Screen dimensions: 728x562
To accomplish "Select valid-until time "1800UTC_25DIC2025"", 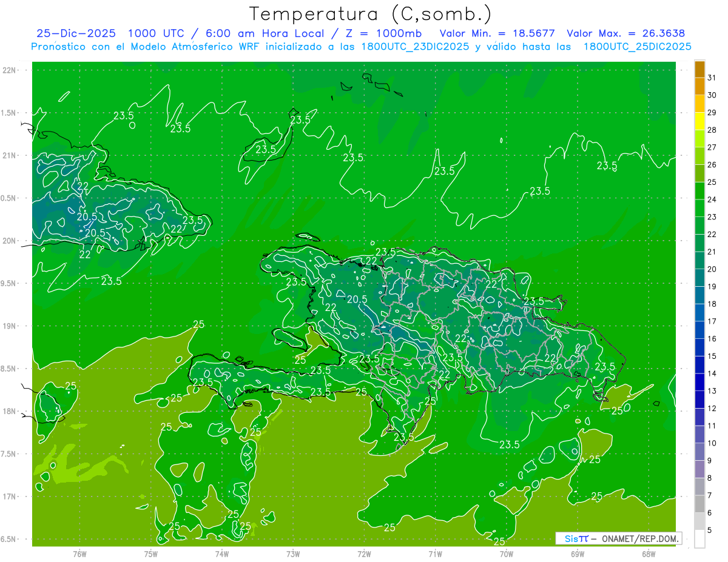I will [x=638, y=47].
